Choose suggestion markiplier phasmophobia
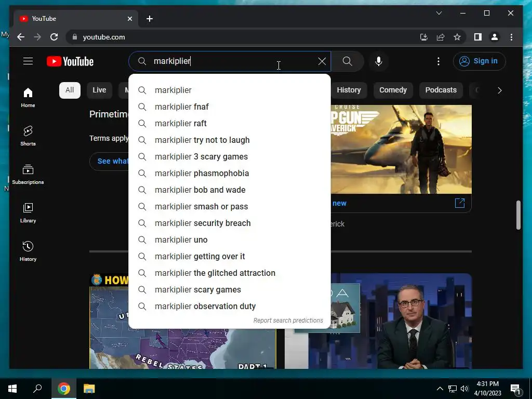Image resolution: width=532 pixels, height=399 pixels. pyautogui.click(x=230, y=173)
